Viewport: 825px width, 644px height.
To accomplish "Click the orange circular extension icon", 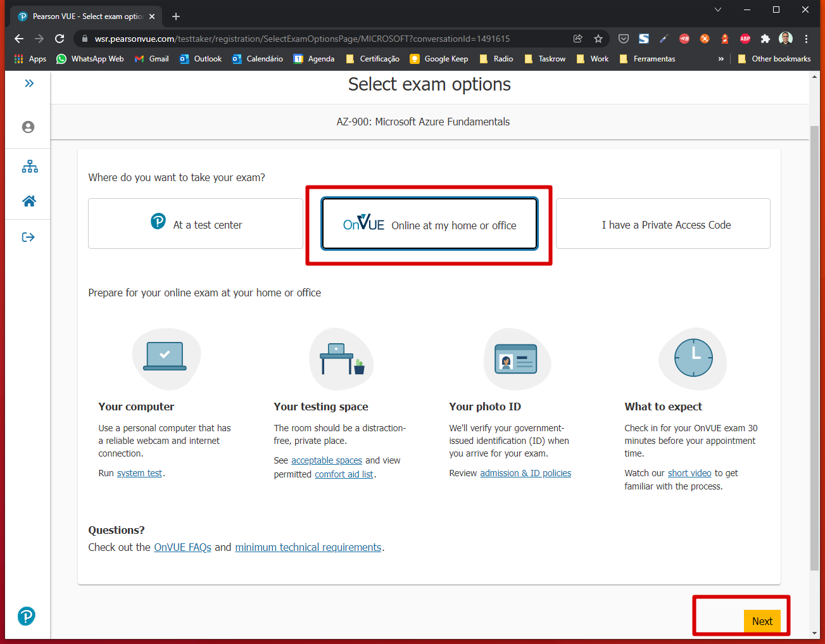I will (x=705, y=39).
